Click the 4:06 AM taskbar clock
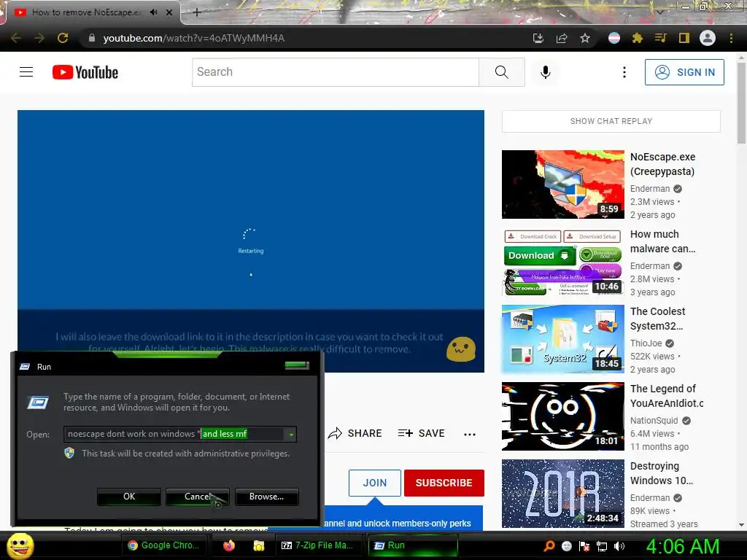Viewport: 747px width, 560px height. pos(683,546)
